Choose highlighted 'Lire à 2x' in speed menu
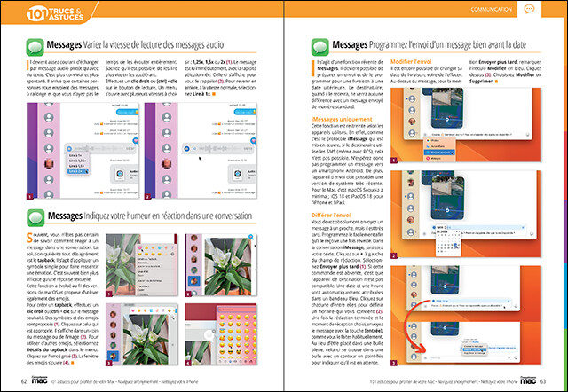This screenshot has height=392, width=568. (77, 171)
